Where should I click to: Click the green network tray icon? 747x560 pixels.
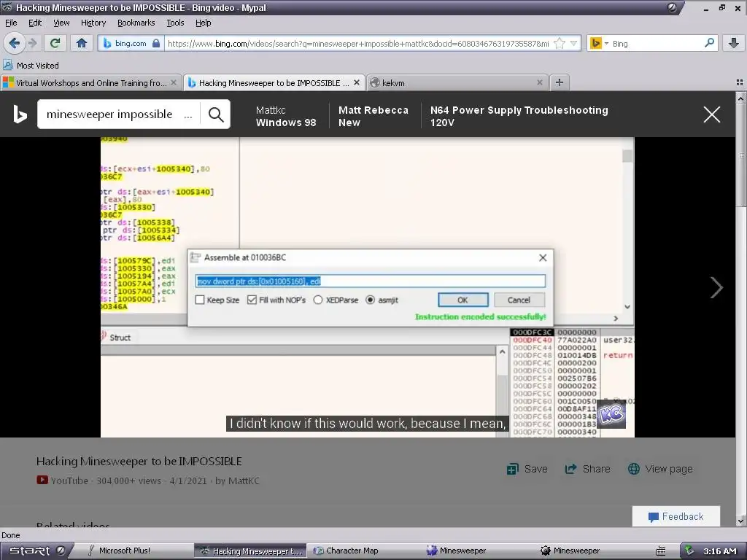coord(689,551)
